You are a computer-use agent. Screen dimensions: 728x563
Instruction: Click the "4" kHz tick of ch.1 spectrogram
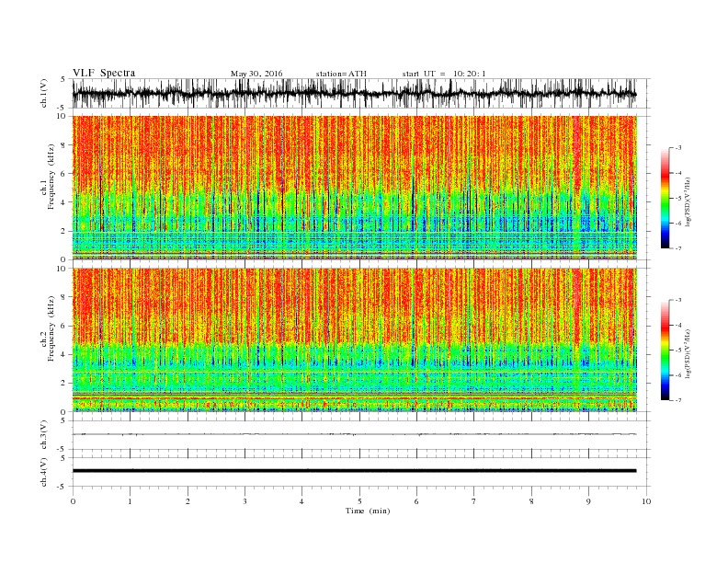63,202
